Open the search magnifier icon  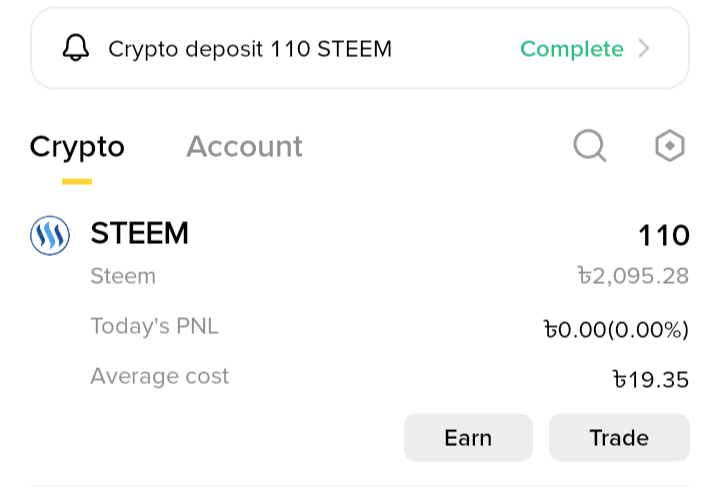[x=590, y=146]
